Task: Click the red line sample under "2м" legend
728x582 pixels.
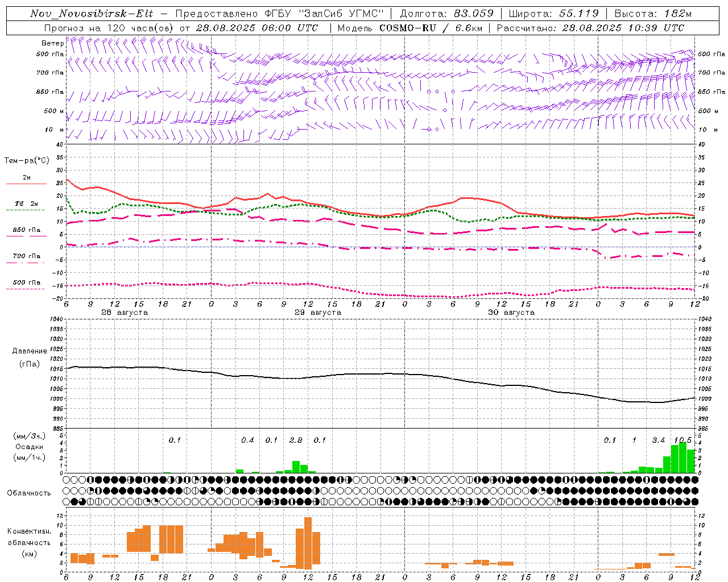Action: coord(26,184)
